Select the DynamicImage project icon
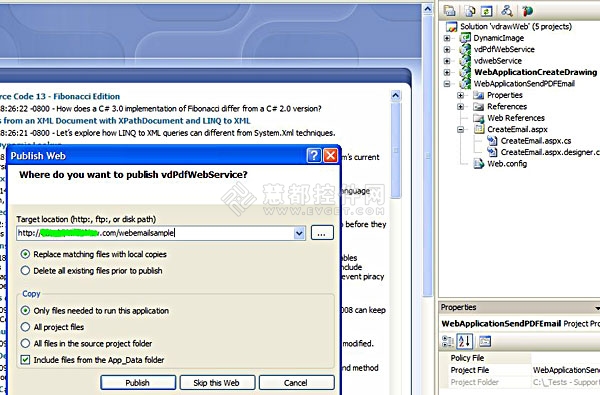 pyautogui.click(x=465, y=38)
